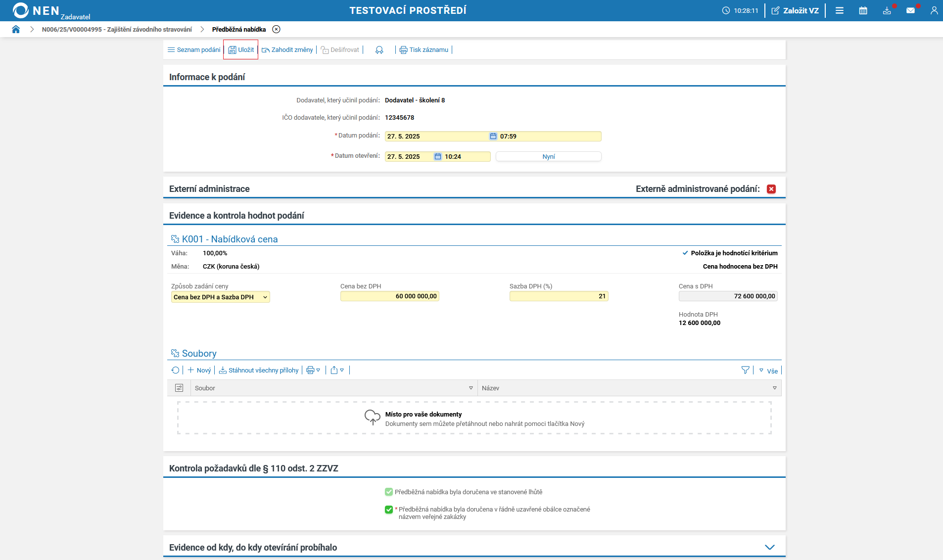
Task: Toggle checkbox doručena ve stanovené lhůtě
Action: point(389,492)
